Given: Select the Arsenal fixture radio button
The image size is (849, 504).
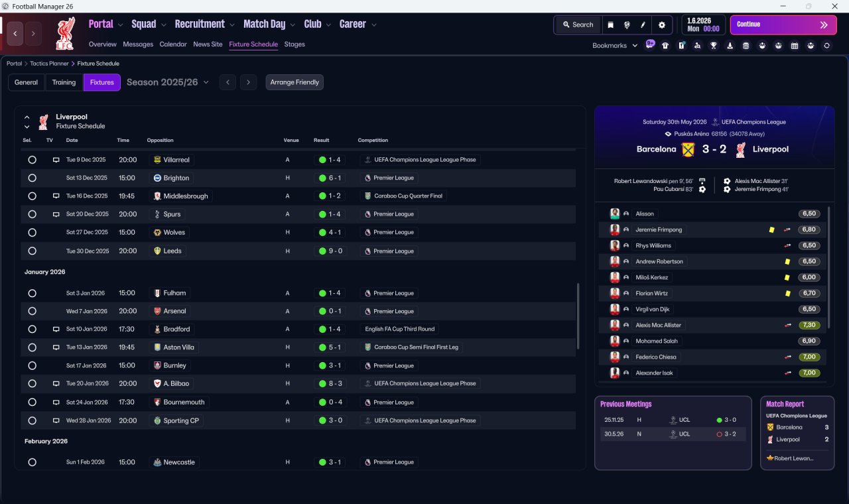Looking at the screenshot, I should [32, 311].
